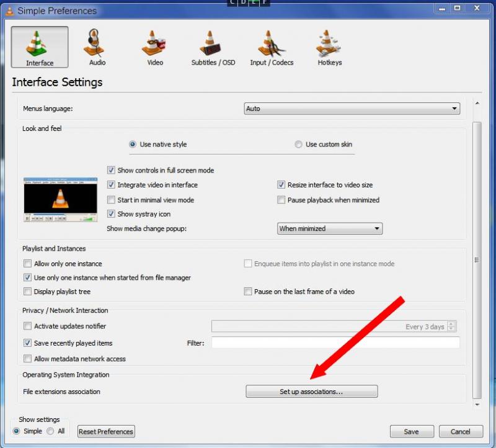Screen dimensions: 496x448
Task: Open the Audio settings category
Action: pyautogui.click(x=97, y=47)
